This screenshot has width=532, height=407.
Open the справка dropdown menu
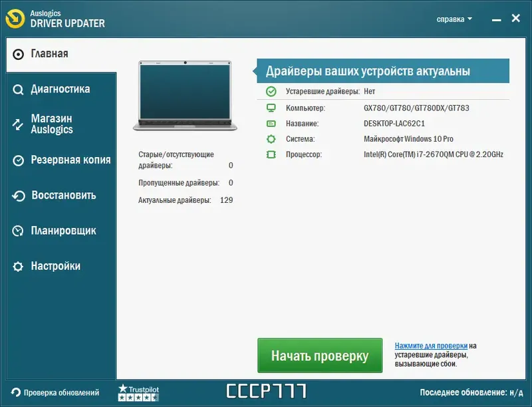(x=453, y=19)
